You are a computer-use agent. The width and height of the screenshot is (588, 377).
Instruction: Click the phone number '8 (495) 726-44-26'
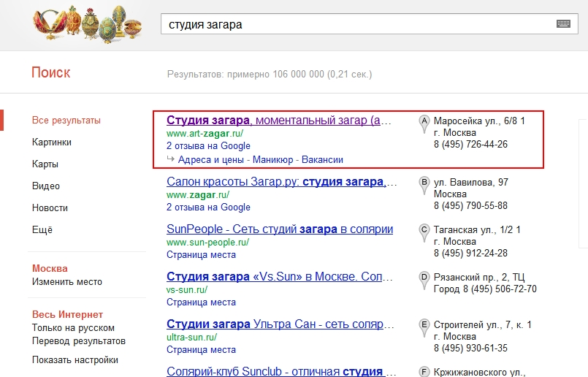[470, 145]
